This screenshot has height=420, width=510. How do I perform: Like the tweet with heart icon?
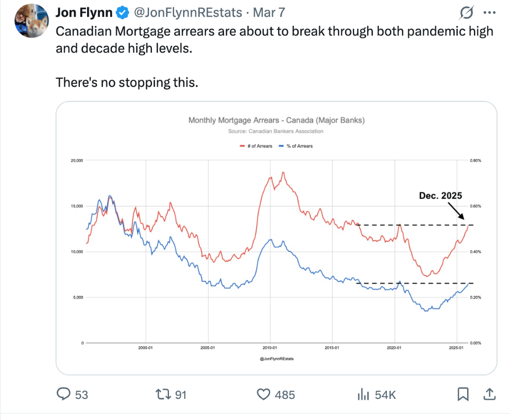[x=264, y=394]
